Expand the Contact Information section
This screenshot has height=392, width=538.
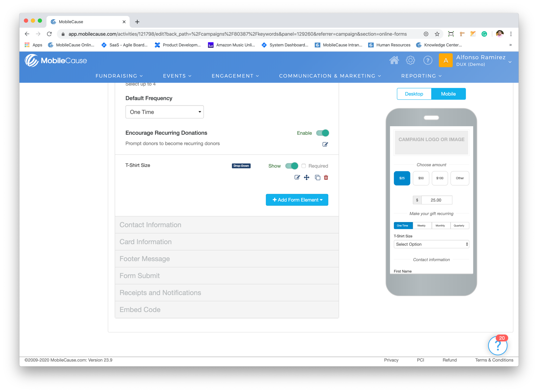pyautogui.click(x=227, y=225)
